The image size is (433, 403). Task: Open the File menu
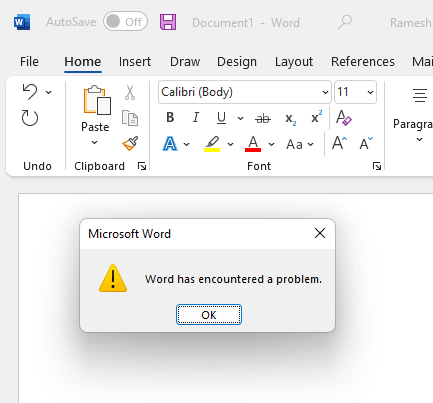pyautogui.click(x=29, y=62)
